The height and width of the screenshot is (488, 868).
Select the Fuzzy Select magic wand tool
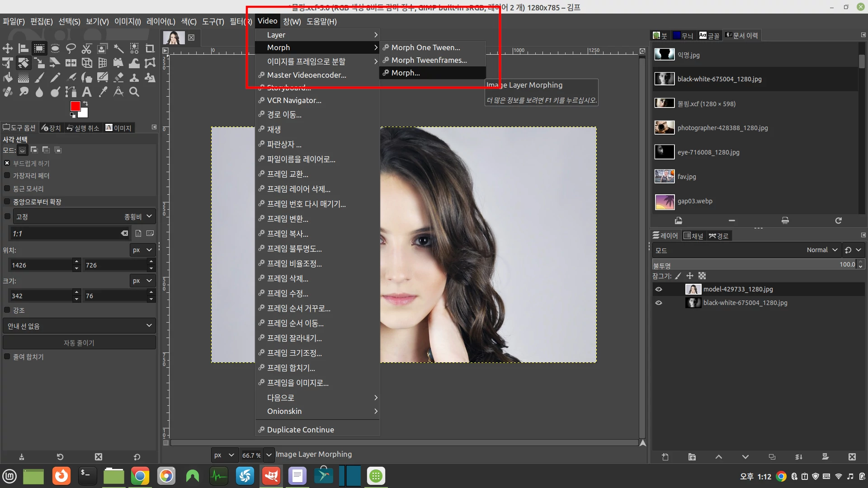[x=118, y=48]
